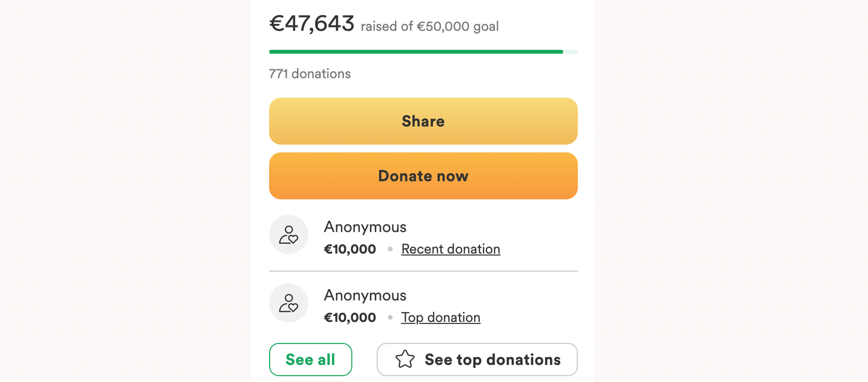Open See top donations list
868x382 pixels.
click(x=477, y=359)
